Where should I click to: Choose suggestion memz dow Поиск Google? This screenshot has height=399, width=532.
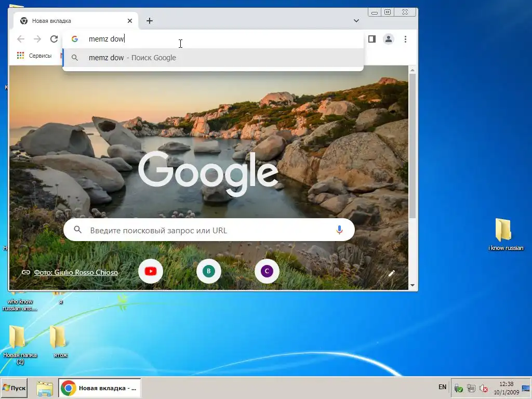tap(213, 58)
